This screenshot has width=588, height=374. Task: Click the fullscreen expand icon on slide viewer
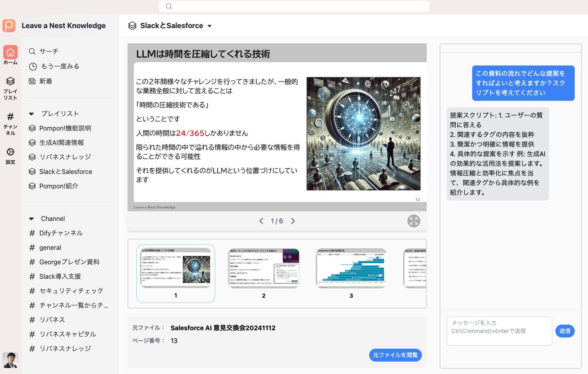(413, 221)
